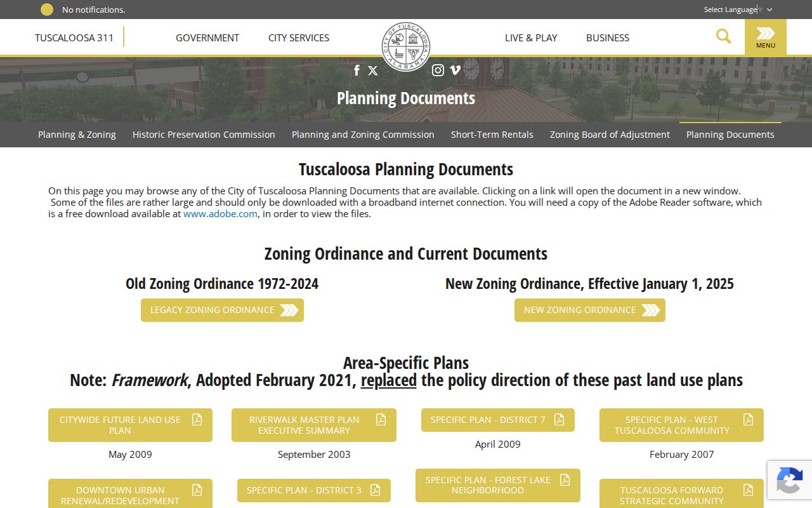
Task: Open the Government menu
Action: point(207,37)
